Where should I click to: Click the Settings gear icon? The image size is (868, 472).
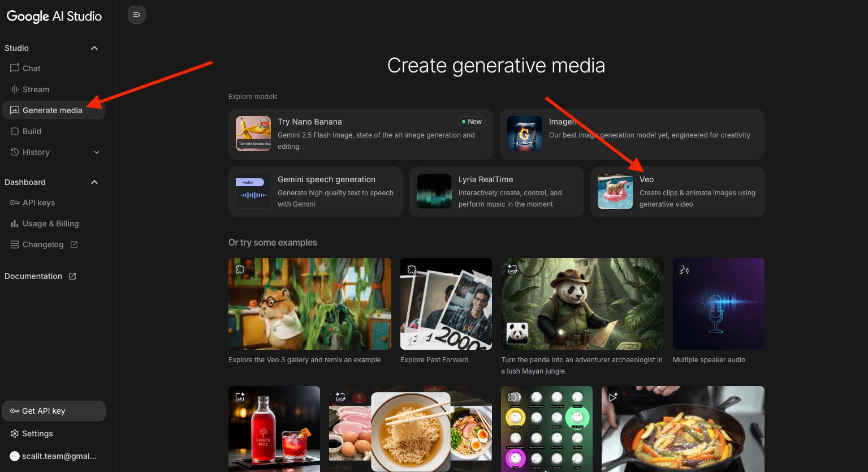coord(15,434)
